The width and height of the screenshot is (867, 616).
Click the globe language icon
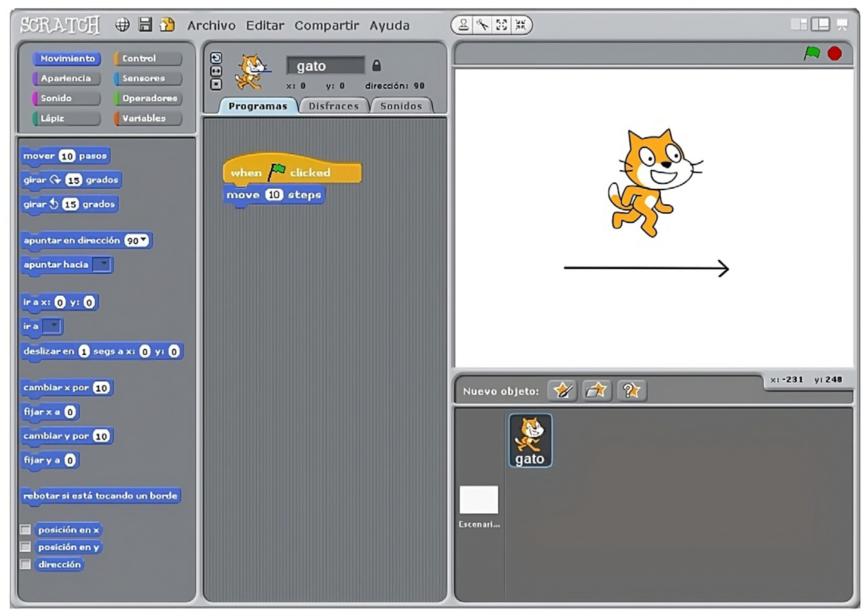click(122, 25)
